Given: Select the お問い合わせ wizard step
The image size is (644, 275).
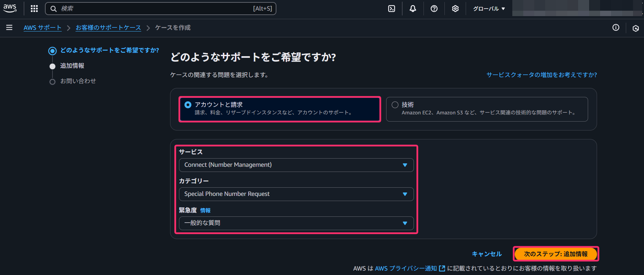Looking at the screenshot, I should pyautogui.click(x=78, y=81).
